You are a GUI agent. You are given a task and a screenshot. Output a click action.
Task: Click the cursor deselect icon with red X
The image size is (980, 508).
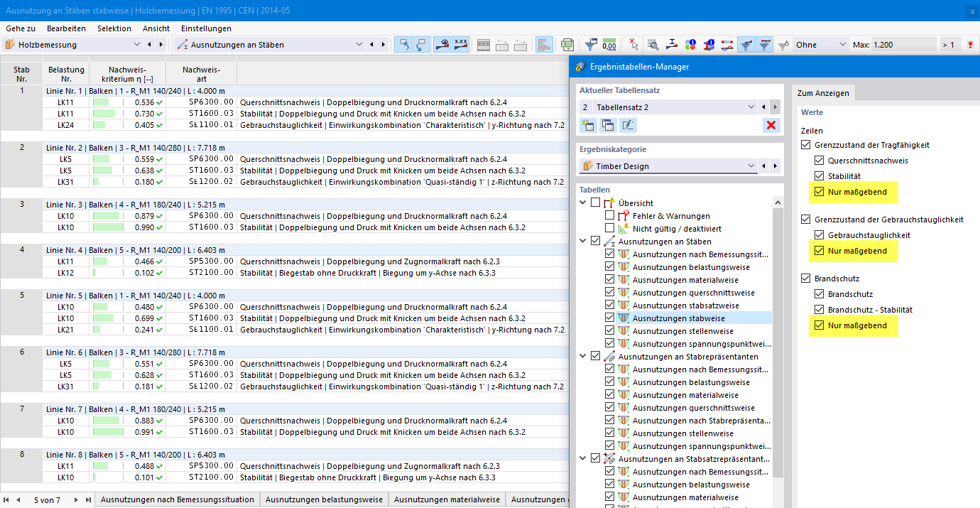[x=634, y=45]
